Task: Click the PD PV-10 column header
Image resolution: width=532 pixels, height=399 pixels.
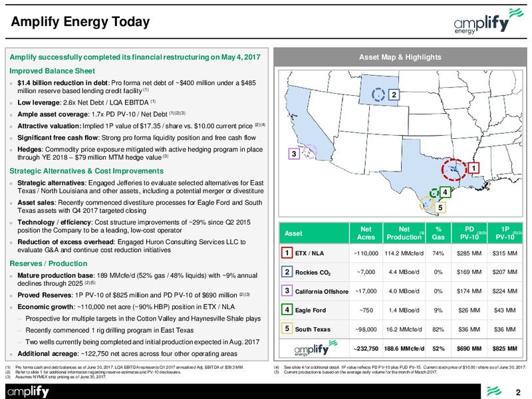Action: coord(469,233)
